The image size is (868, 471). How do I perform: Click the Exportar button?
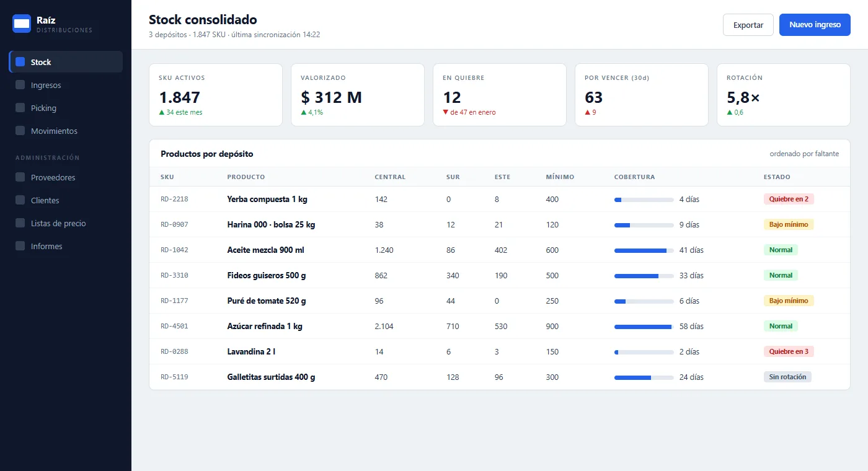coord(748,25)
